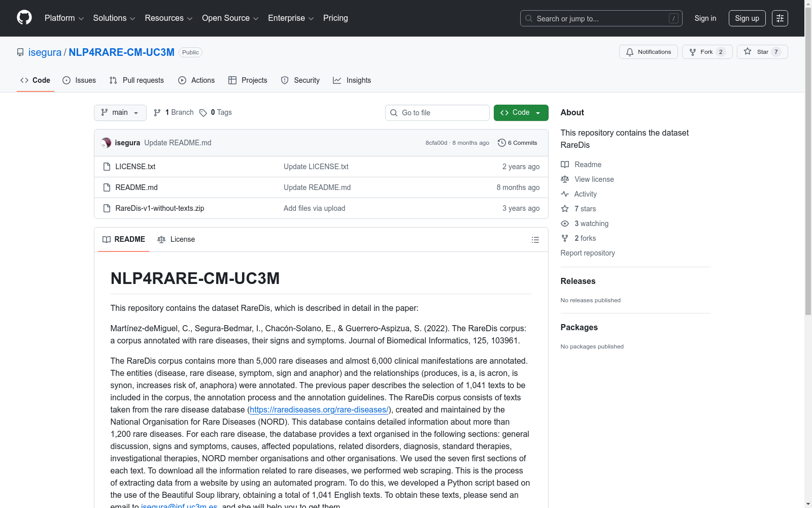Image resolution: width=812 pixels, height=508 pixels.
Task: Open the README.md file
Action: pos(137,187)
